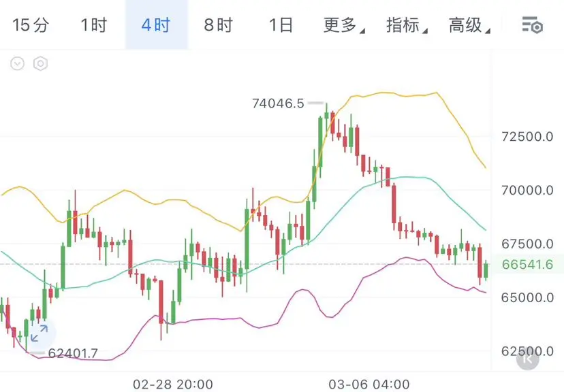This screenshot has height=392, width=564.
Task: Click the 74046.5 high price marker
Action: pyautogui.click(x=278, y=103)
